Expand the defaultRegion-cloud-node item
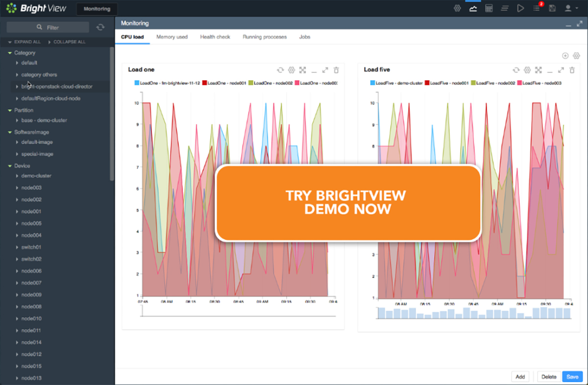This screenshot has height=385, width=588. point(17,98)
